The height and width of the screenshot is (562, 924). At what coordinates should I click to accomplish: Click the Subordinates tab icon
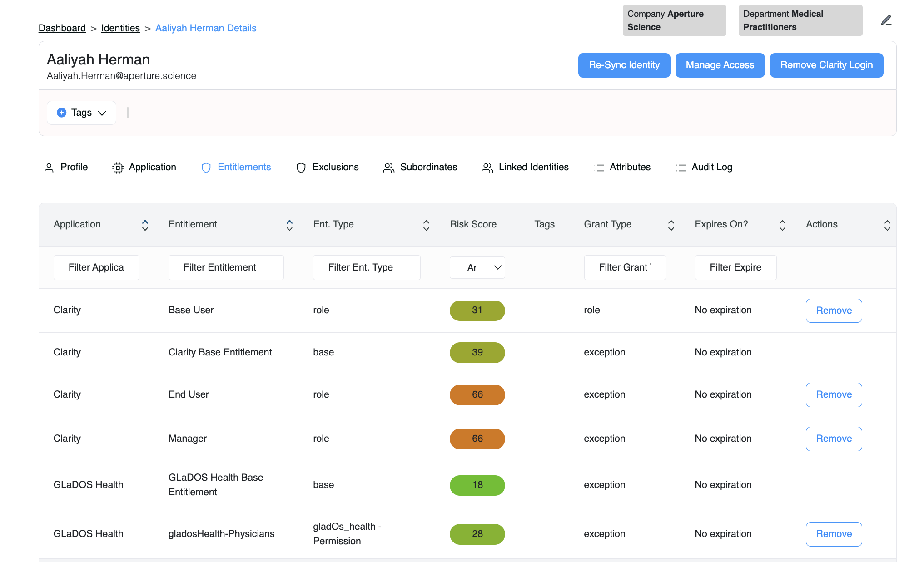tap(388, 167)
